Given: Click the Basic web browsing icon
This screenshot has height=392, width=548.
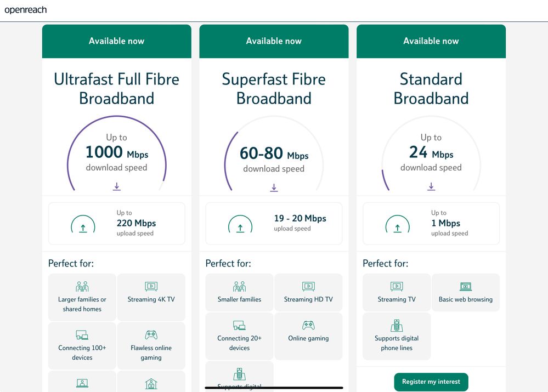Looking at the screenshot, I should [465, 286].
